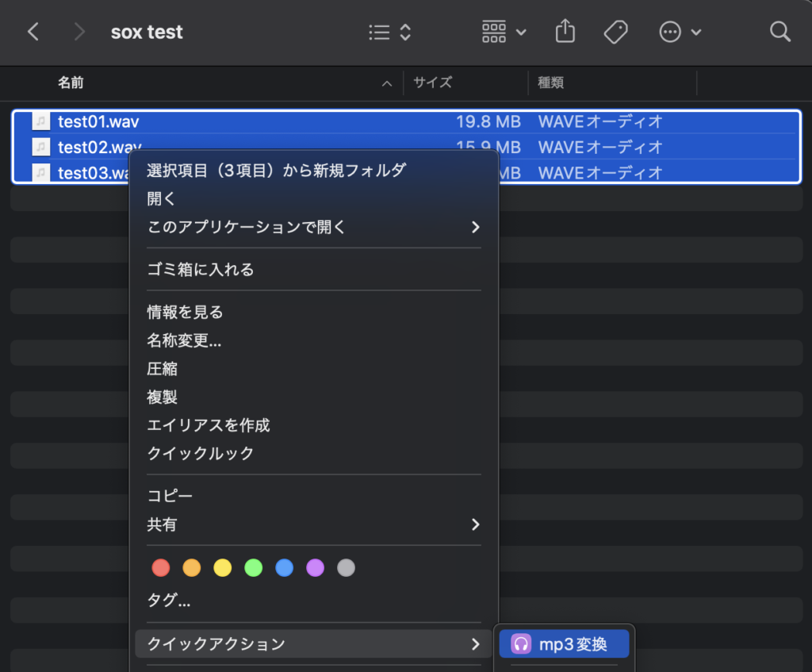Click the tag icon in toolbar
The height and width of the screenshot is (672, 812).
coord(615,32)
